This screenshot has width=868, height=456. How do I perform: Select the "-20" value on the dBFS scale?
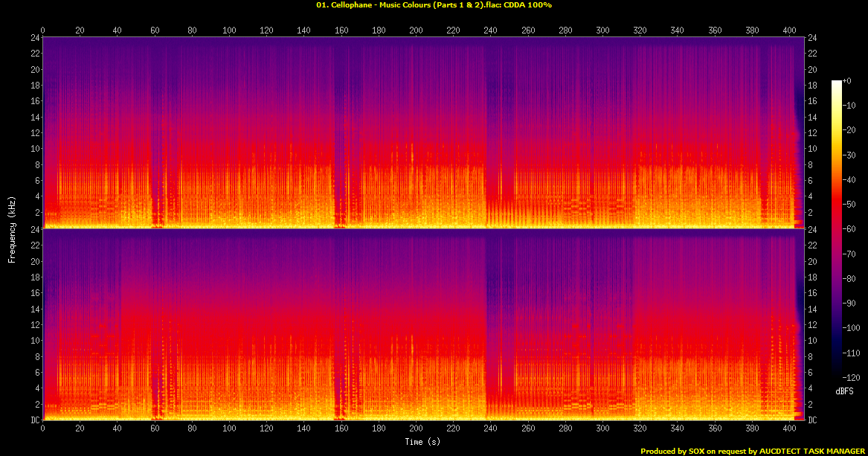click(849, 130)
